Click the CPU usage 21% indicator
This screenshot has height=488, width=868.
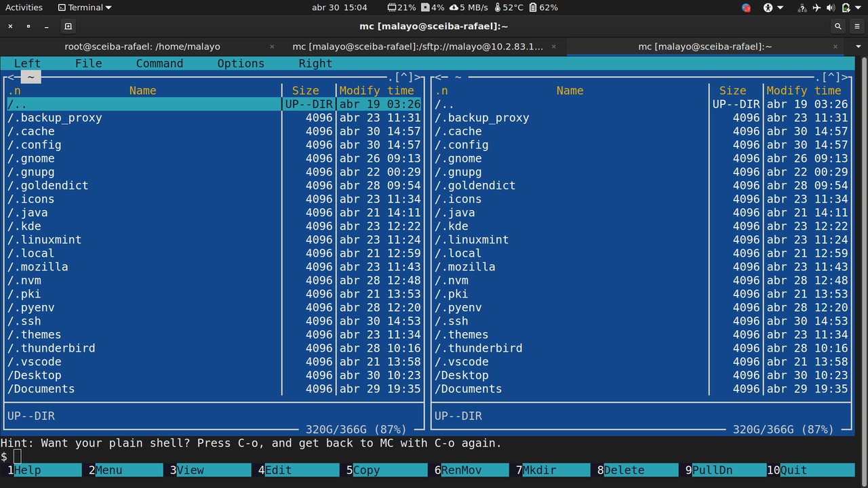click(401, 7)
